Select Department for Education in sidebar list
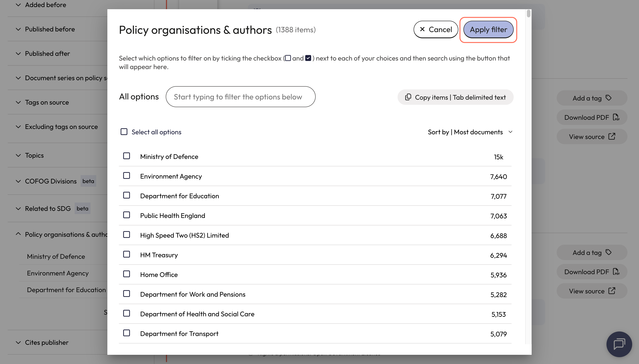 (67, 290)
